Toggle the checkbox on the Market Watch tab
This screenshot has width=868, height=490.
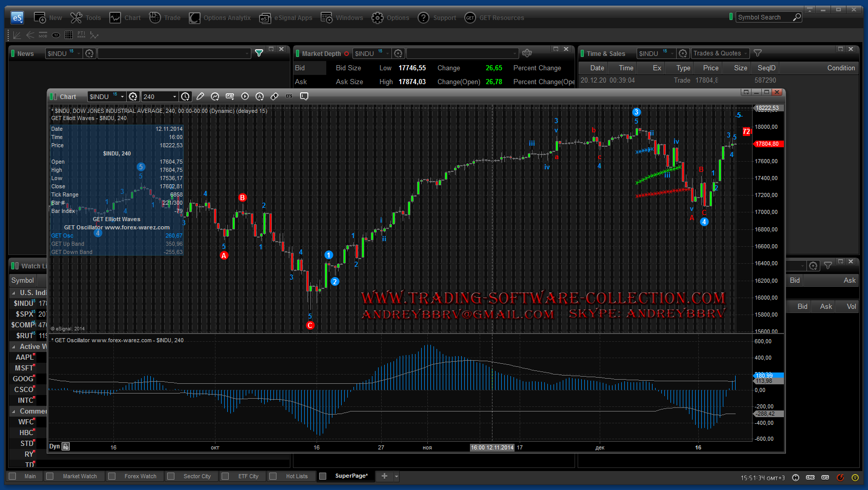coord(50,476)
